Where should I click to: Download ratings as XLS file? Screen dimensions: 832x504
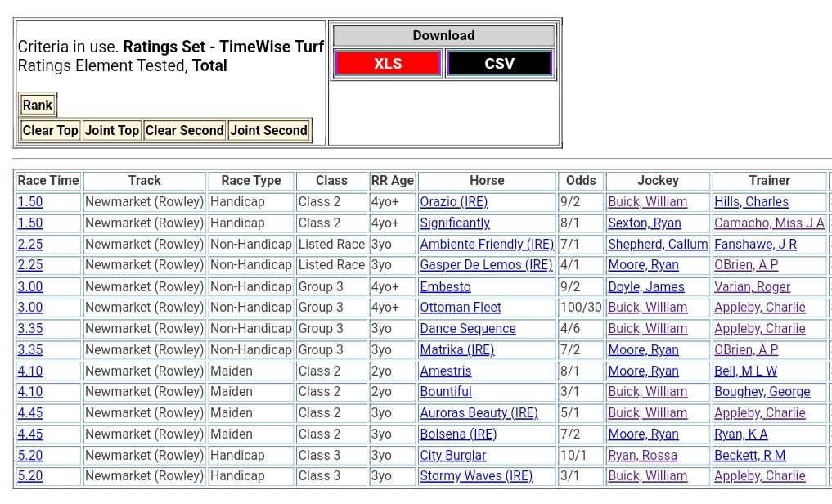(x=388, y=64)
